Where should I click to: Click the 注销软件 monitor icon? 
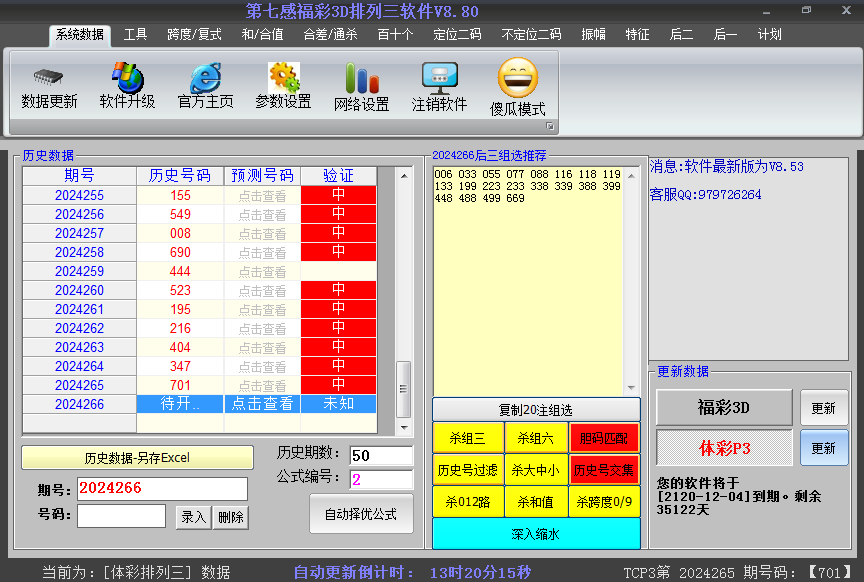(439, 78)
